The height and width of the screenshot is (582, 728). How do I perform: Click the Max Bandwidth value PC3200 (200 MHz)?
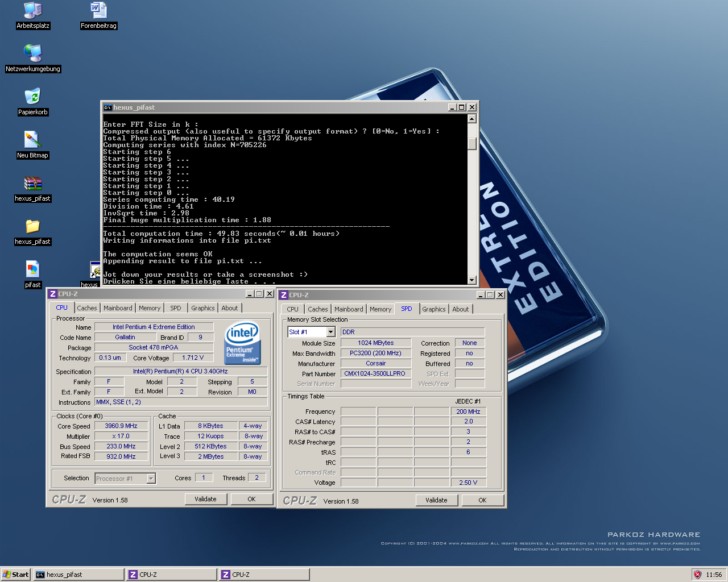pyautogui.click(x=376, y=353)
